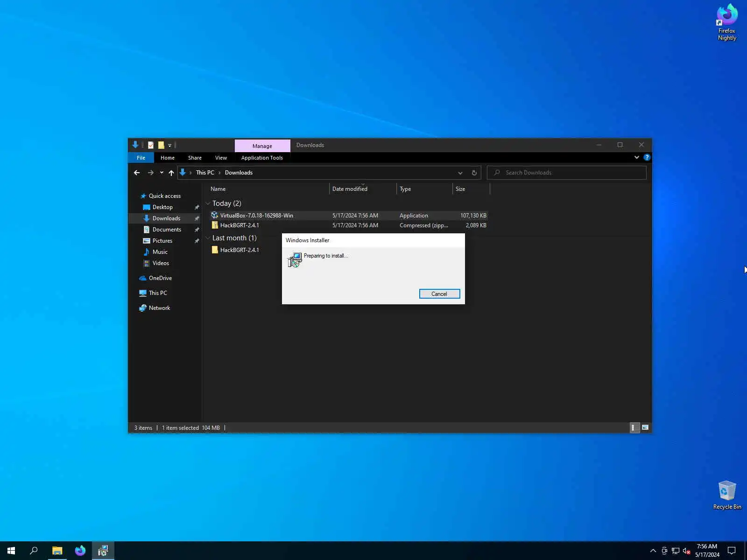
Task: Sort files by the Type column
Action: tap(424, 189)
